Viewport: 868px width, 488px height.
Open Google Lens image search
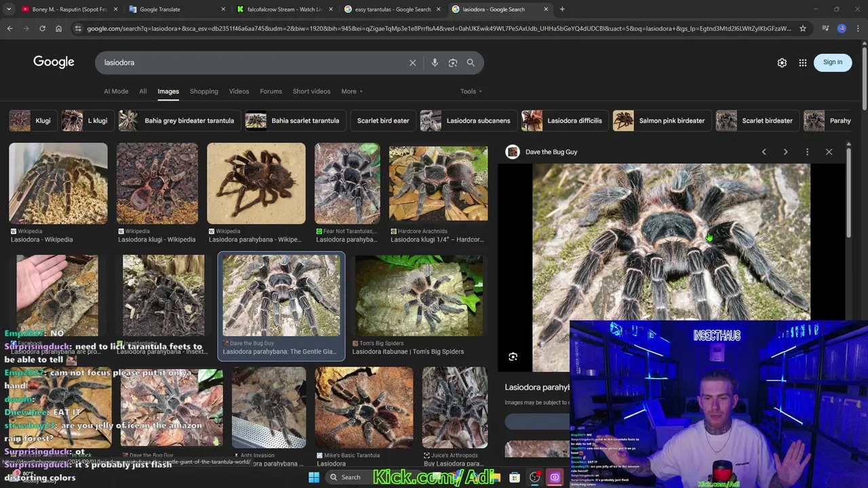point(453,62)
